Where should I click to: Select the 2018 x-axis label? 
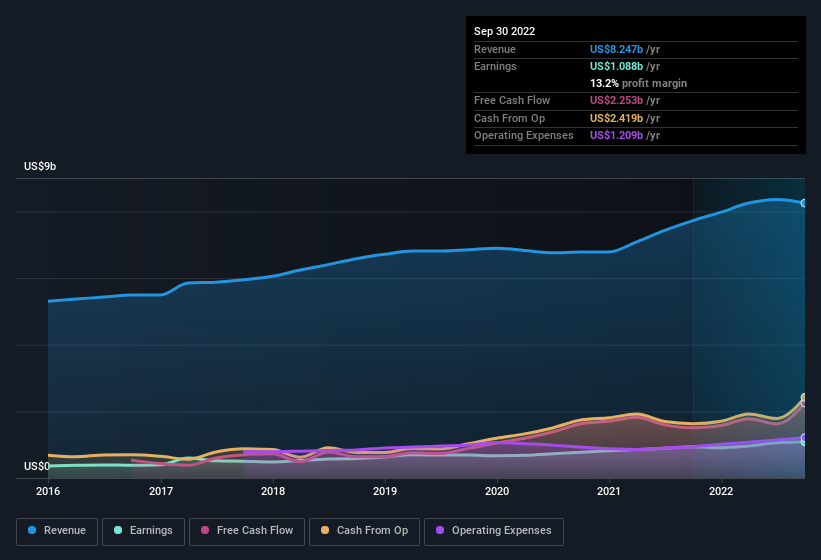(x=273, y=491)
